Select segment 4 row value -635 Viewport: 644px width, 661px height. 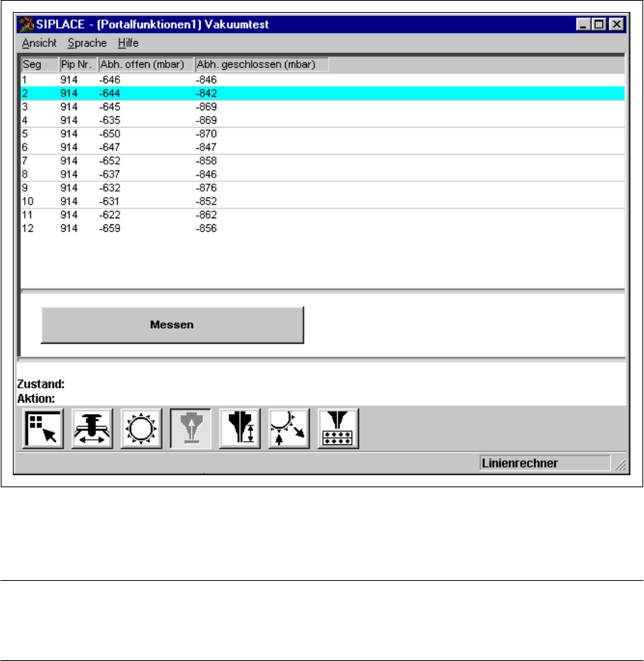tap(323, 120)
